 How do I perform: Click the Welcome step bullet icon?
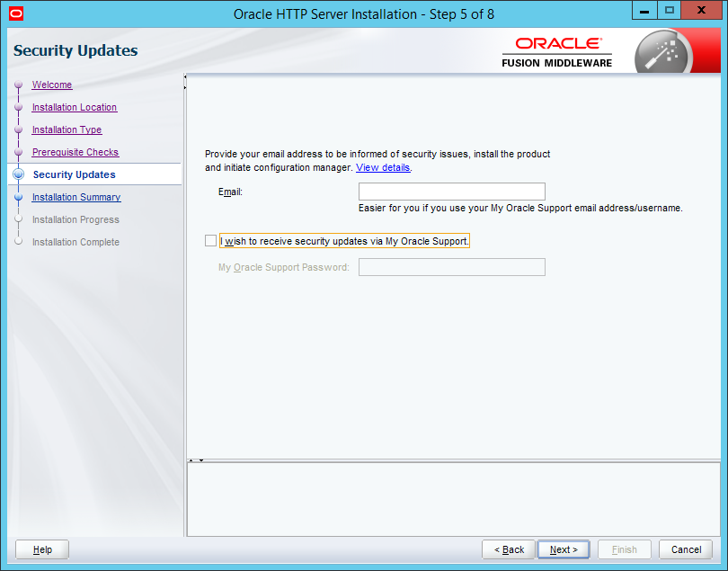(18, 85)
